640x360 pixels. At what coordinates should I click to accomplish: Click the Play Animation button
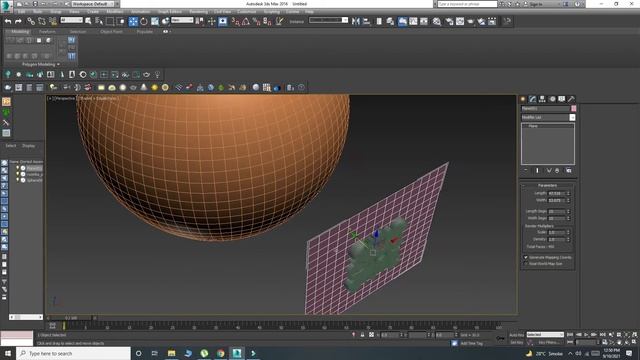[x=586, y=335]
